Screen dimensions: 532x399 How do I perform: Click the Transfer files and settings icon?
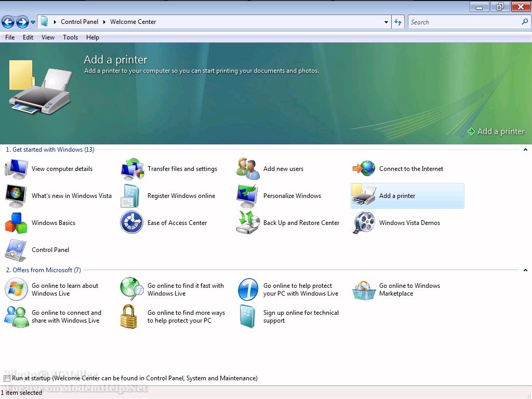coord(132,169)
